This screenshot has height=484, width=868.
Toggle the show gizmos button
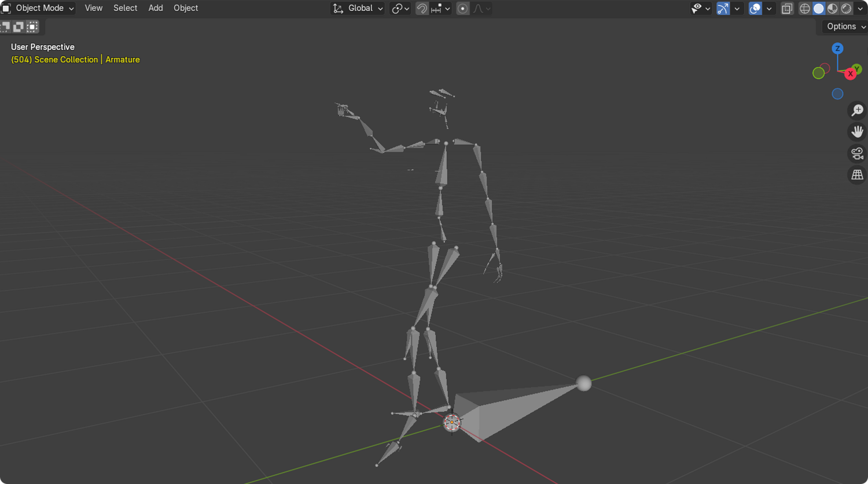click(x=723, y=8)
